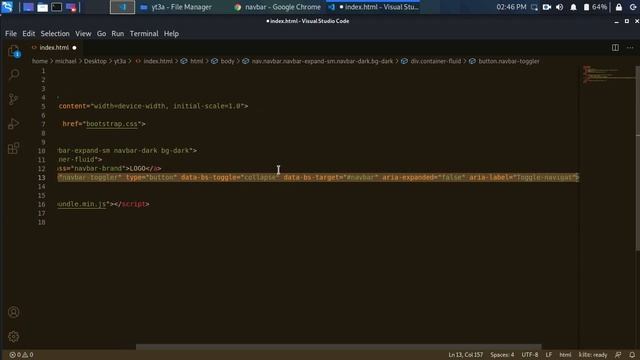Click the 'index.html' breadcrumb segment
Viewport: 640px width, 360px height.
coord(158,61)
